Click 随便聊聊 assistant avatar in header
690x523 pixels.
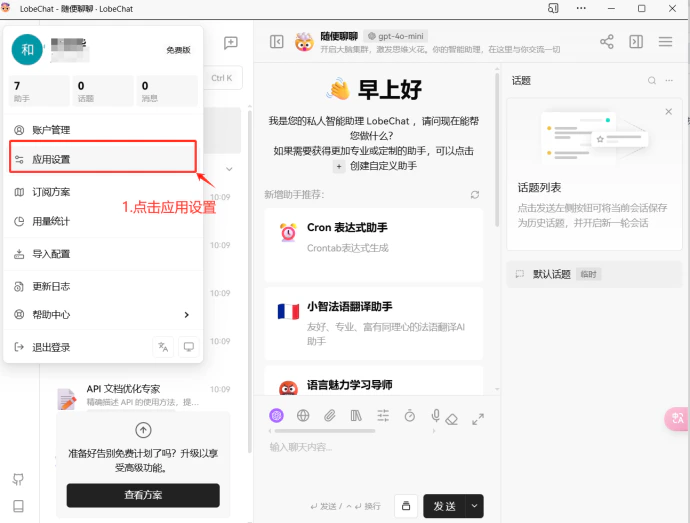tap(304, 42)
